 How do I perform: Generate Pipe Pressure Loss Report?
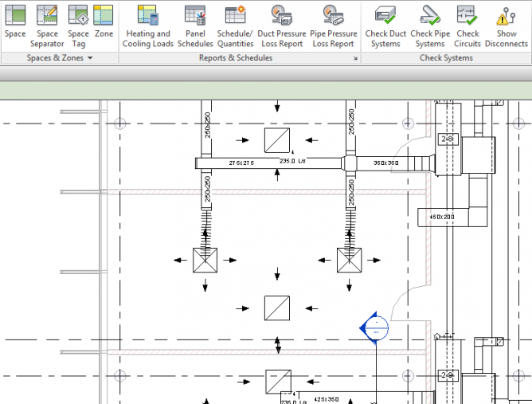[333, 26]
